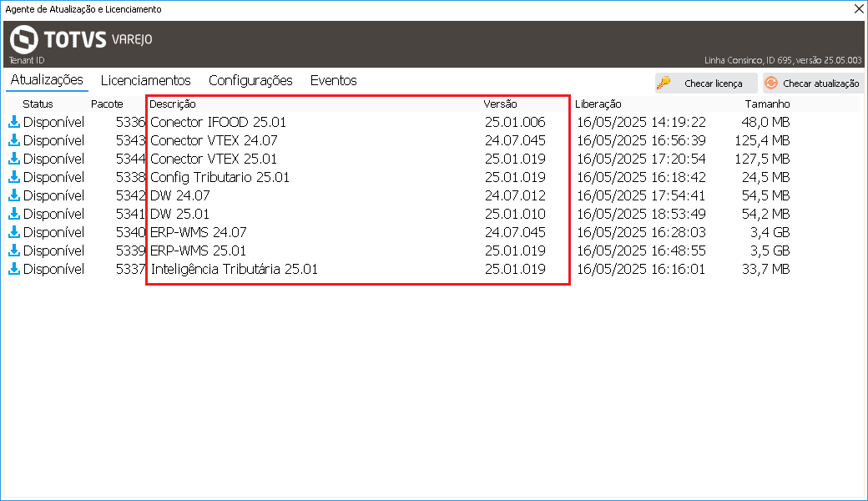
Task: Open the Atualizações tab
Action: (47, 79)
